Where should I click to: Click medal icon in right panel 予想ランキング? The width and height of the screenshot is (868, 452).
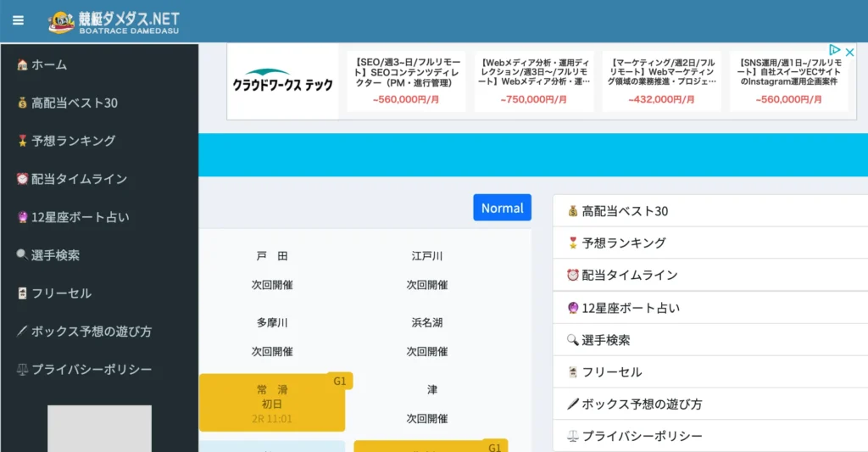click(573, 243)
